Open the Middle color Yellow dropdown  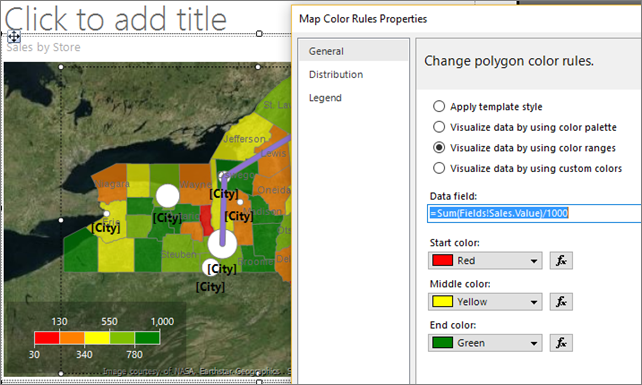click(485, 302)
